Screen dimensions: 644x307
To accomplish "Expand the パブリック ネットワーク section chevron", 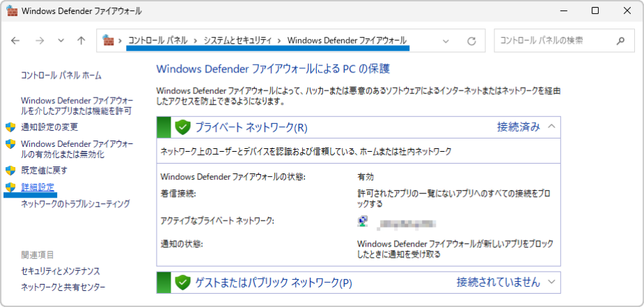I will [551, 282].
